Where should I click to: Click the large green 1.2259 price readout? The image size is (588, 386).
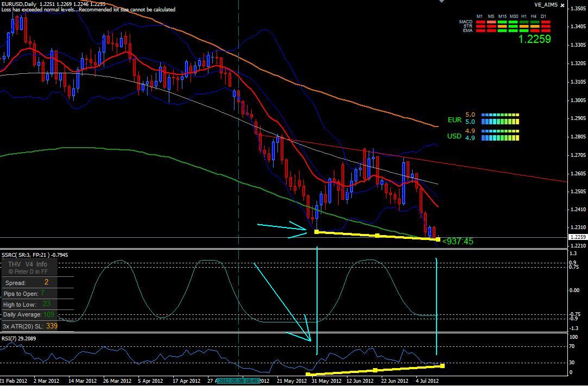535,39
